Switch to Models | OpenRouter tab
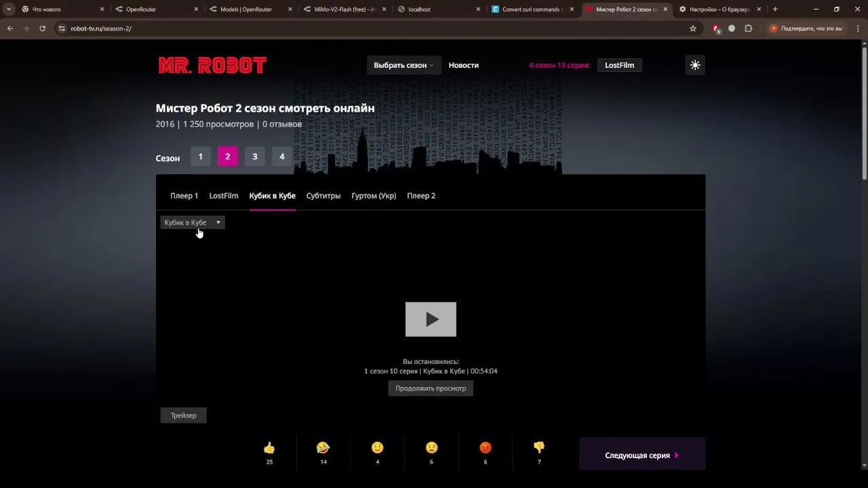Screen dimensions: 868x488 [x=250, y=9]
